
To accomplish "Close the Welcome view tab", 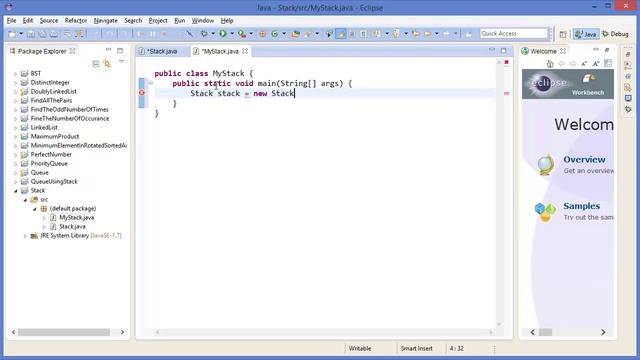I will [563, 51].
